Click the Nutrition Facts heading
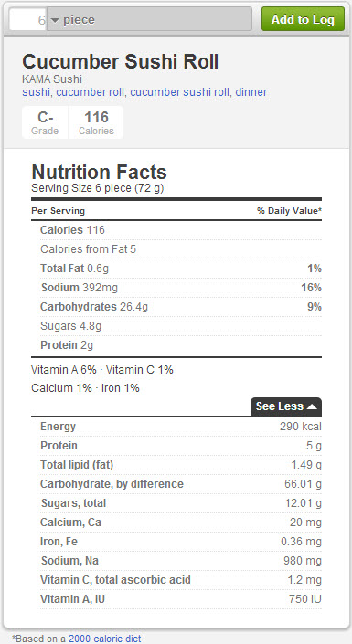This screenshot has height=644, width=352. tap(99, 172)
